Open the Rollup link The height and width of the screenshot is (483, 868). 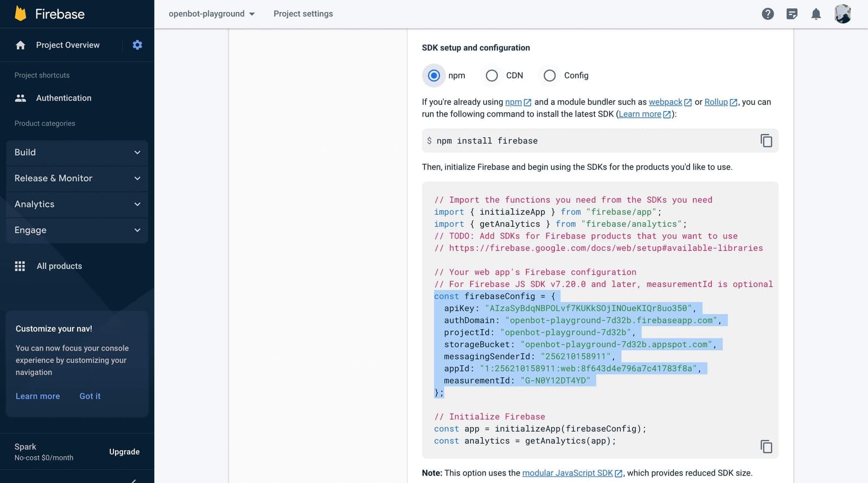click(716, 102)
